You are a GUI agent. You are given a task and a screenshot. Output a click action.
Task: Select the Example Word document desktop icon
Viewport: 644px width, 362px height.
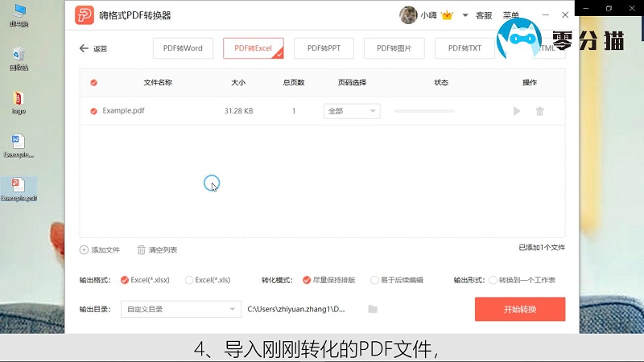point(19,146)
